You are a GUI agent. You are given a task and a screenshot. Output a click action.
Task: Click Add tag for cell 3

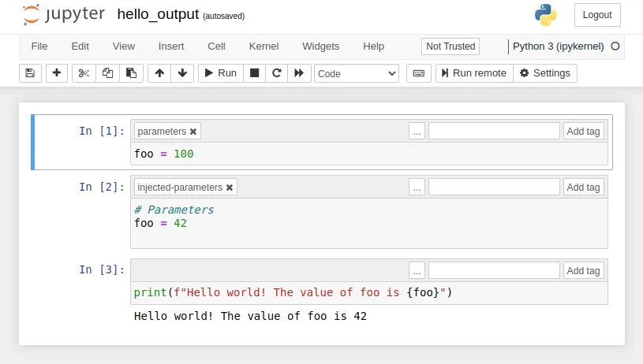click(x=584, y=271)
